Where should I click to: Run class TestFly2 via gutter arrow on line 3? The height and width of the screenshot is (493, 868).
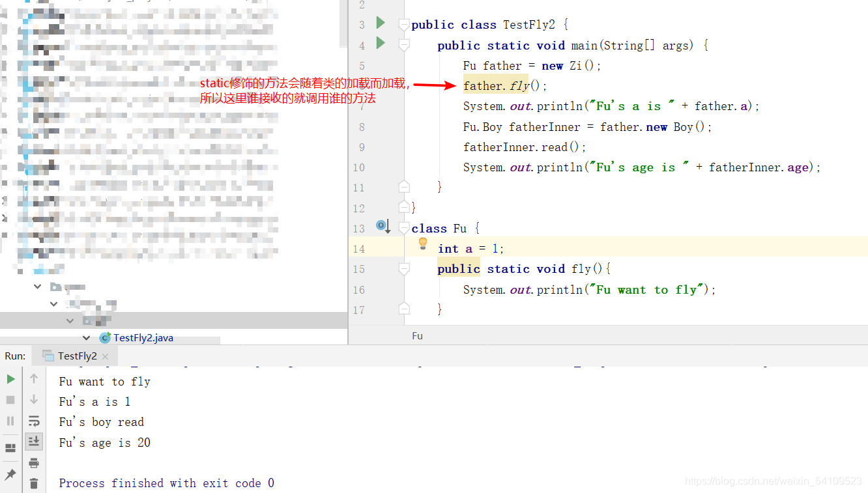point(381,23)
